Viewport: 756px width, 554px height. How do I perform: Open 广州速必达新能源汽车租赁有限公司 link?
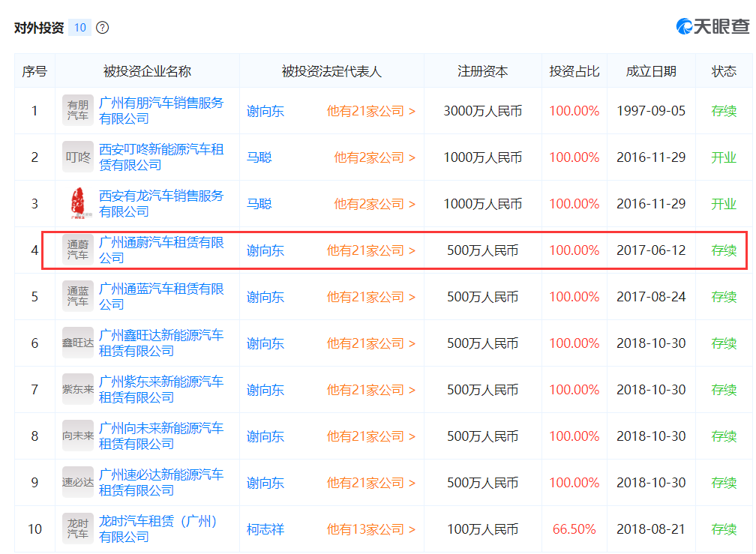161,482
